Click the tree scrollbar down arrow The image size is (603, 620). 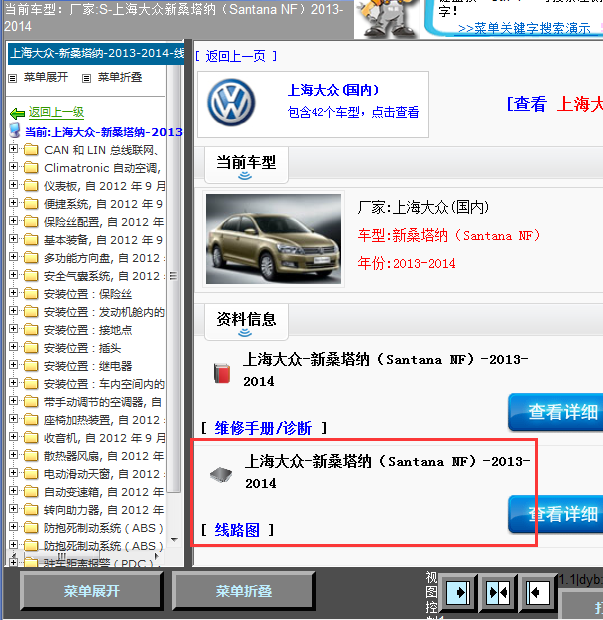tap(174, 540)
